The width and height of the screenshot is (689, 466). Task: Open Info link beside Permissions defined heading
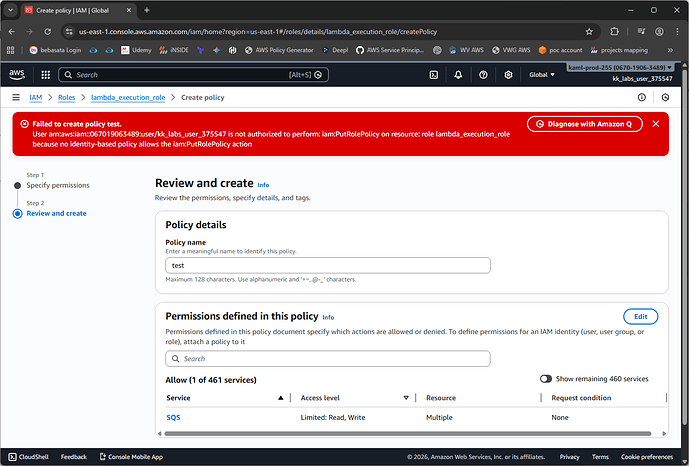pos(328,318)
